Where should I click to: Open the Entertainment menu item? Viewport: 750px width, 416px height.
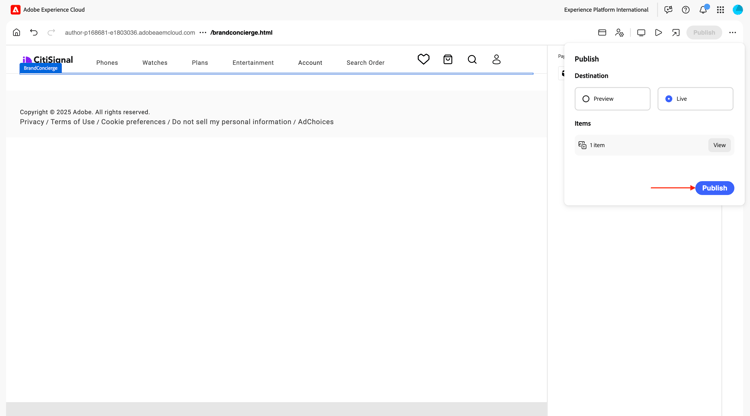click(x=253, y=63)
